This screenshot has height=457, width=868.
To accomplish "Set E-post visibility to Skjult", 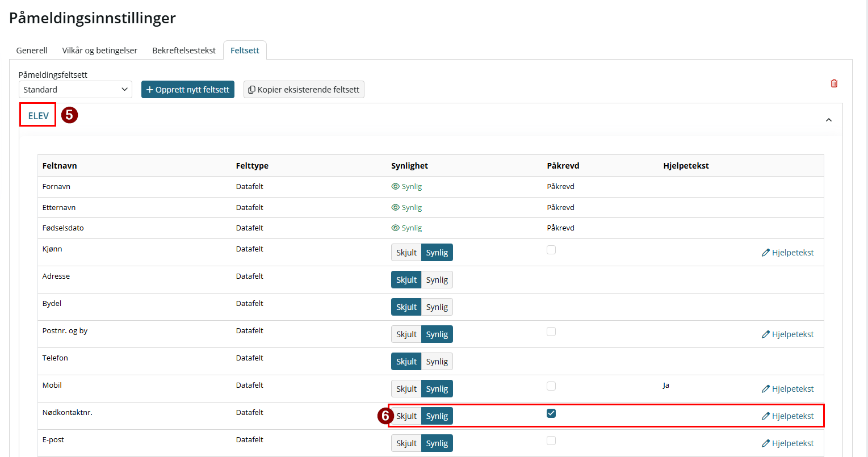I will (x=406, y=443).
